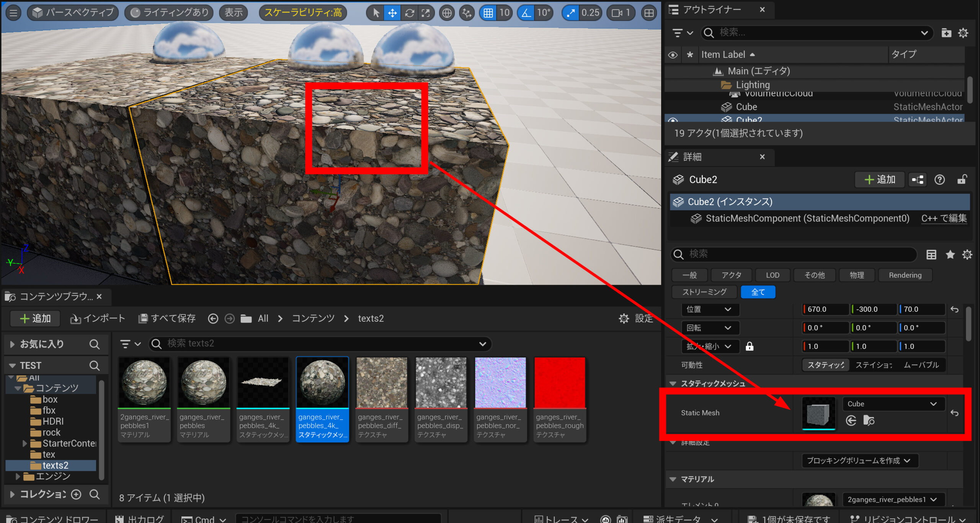
Task: Select the 物理 filter tab
Action: [x=856, y=275]
